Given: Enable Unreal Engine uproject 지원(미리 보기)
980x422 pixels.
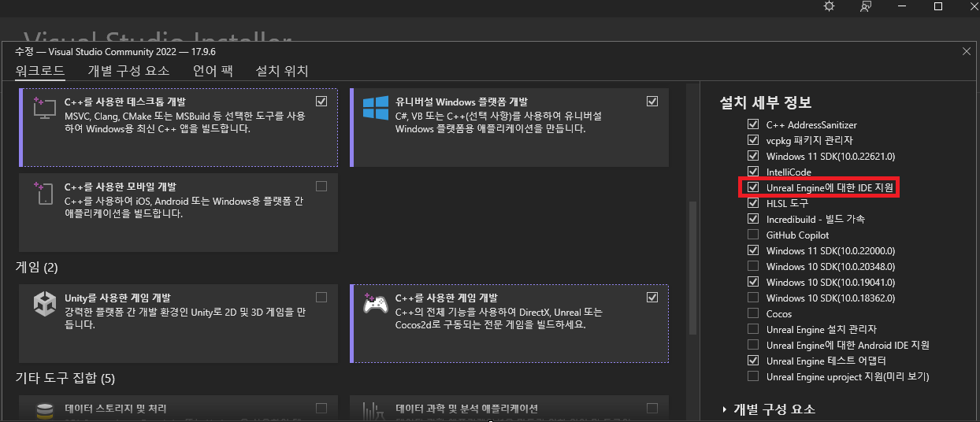Looking at the screenshot, I should 753,376.
